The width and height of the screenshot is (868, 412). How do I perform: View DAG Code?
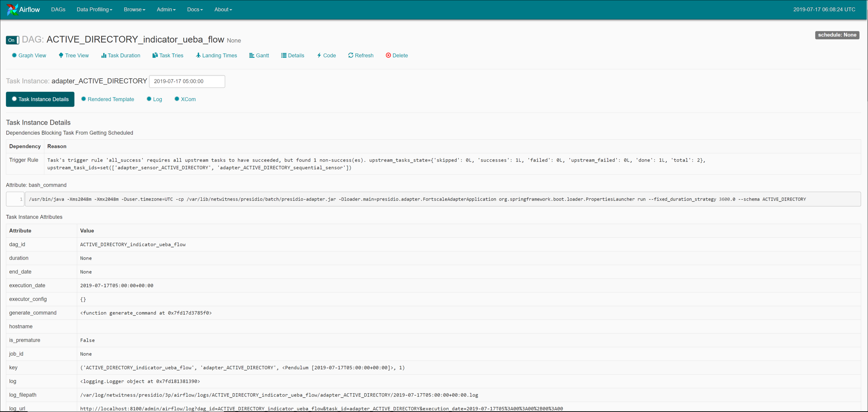pos(326,55)
